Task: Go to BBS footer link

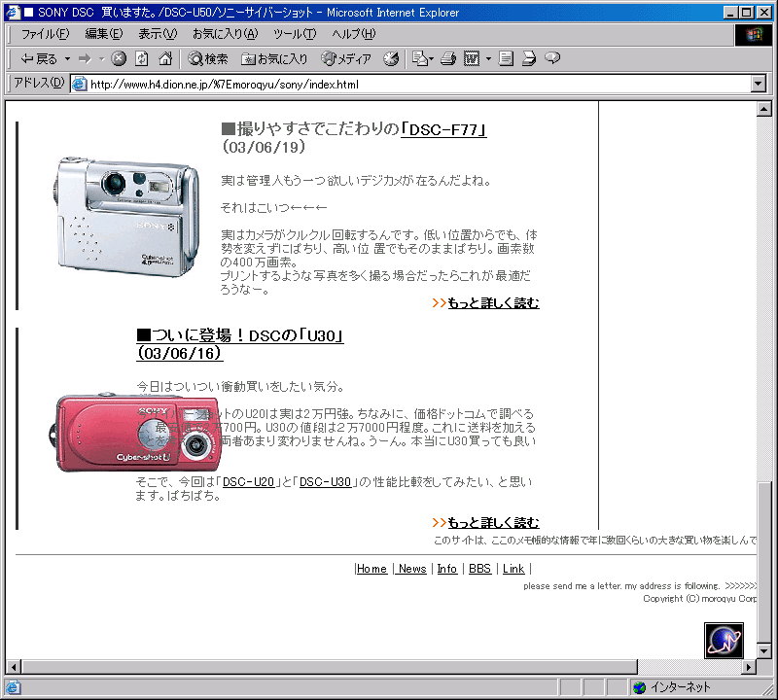Action: [x=479, y=569]
